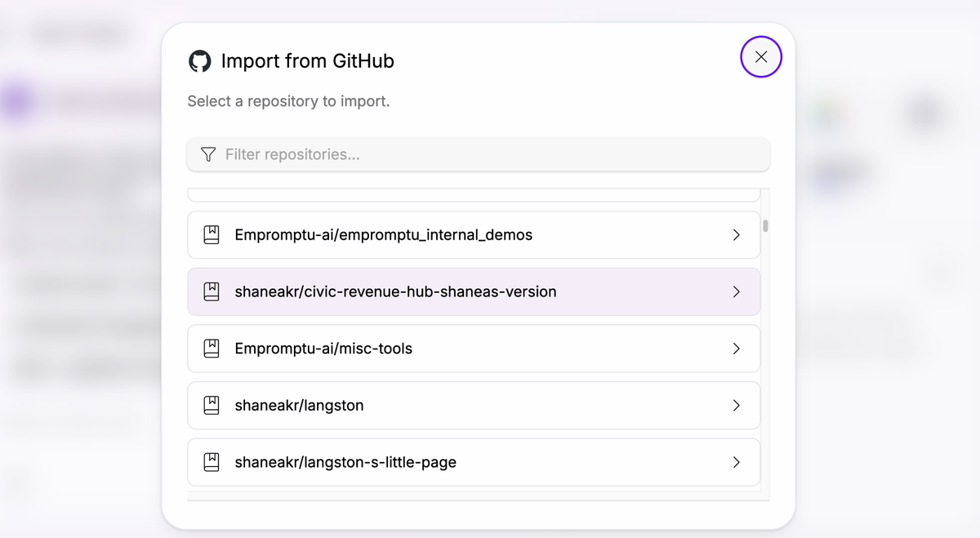Expand the arrow on the langston-s-little-page row

(x=736, y=462)
